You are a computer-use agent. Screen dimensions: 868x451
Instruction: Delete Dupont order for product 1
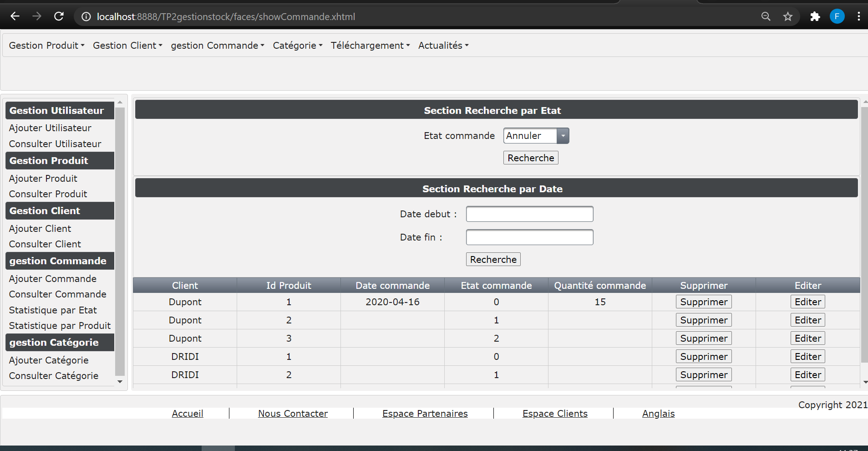704,302
